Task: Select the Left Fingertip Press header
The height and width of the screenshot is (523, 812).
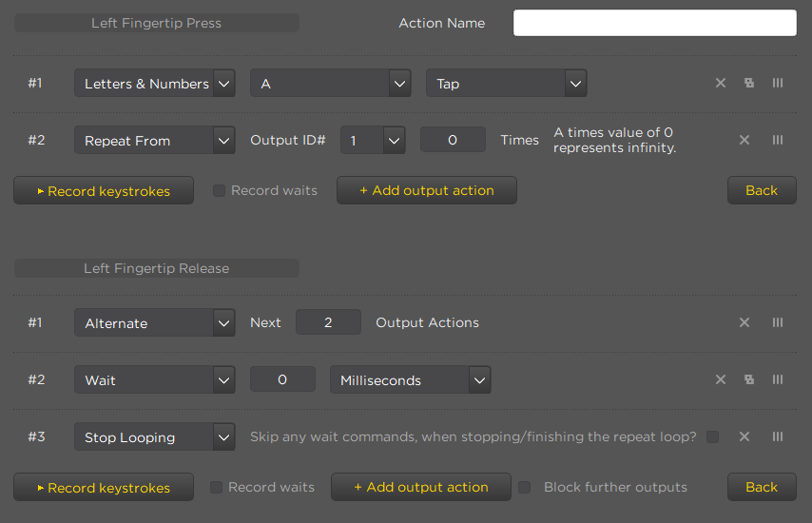Action: pos(156,23)
